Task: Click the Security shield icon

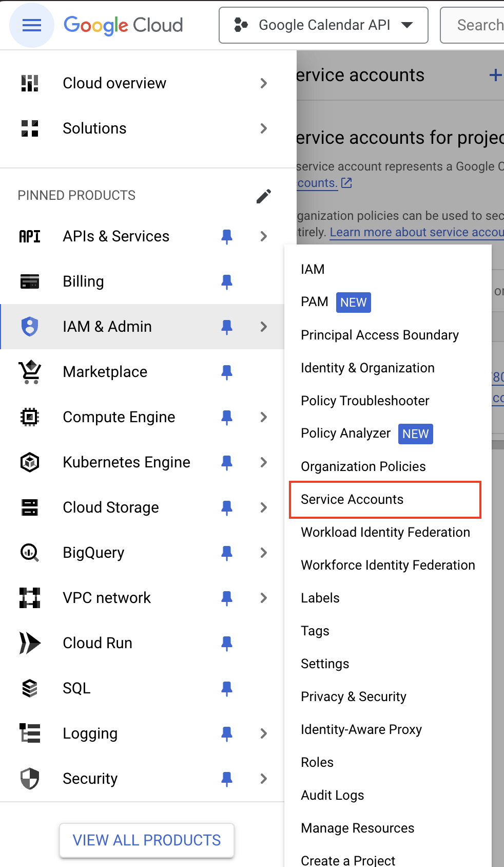Action: click(x=30, y=779)
